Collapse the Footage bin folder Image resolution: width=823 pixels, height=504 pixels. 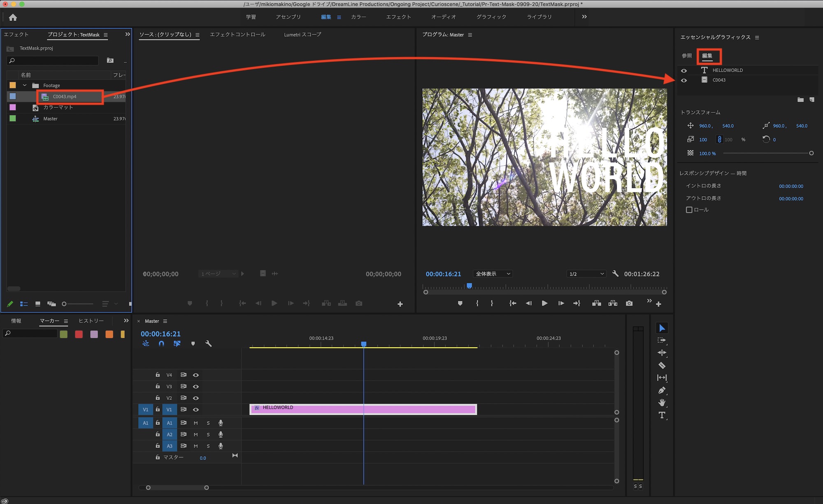coord(25,86)
